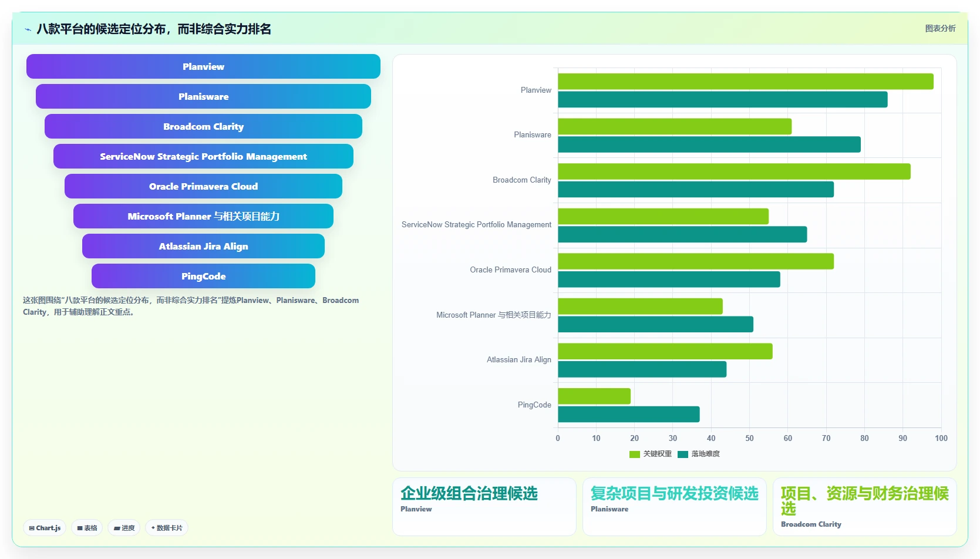Click PingCode's teal chart bar

click(629, 415)
